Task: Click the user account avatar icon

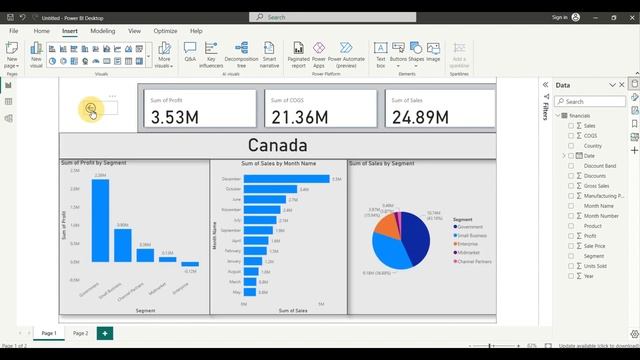Action: point(576,17)
